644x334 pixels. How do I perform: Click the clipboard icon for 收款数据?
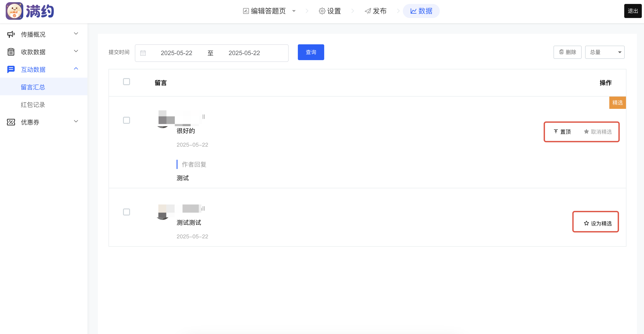click(x=11, y=52)
